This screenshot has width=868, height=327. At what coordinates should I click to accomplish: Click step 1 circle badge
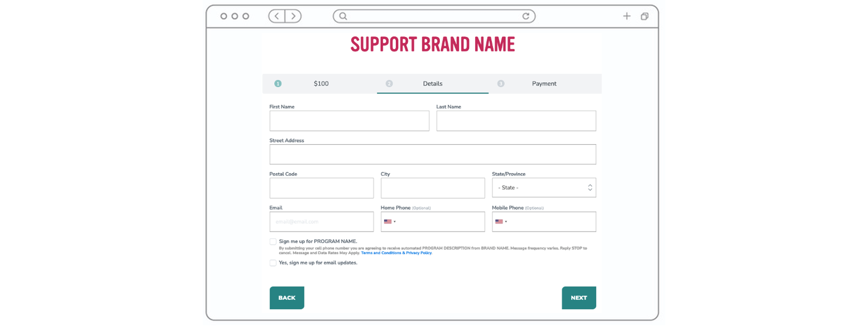[278, 83]
